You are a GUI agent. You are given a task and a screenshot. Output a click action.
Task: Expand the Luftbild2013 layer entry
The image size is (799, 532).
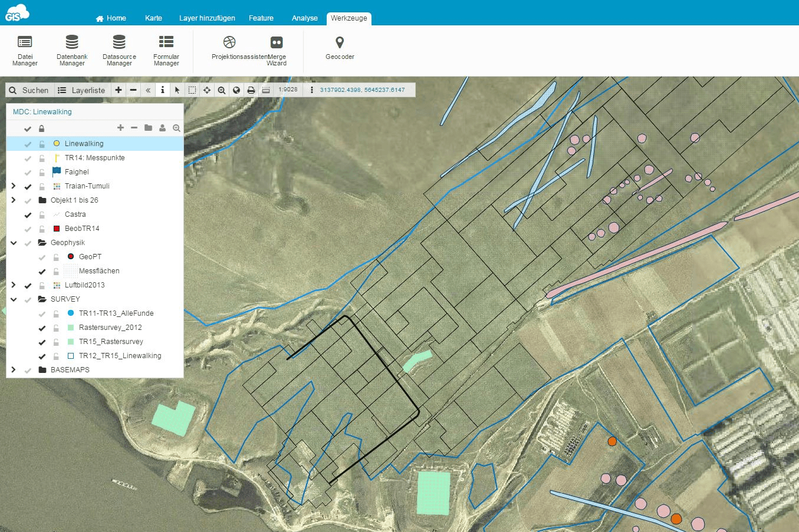(13, 285)
